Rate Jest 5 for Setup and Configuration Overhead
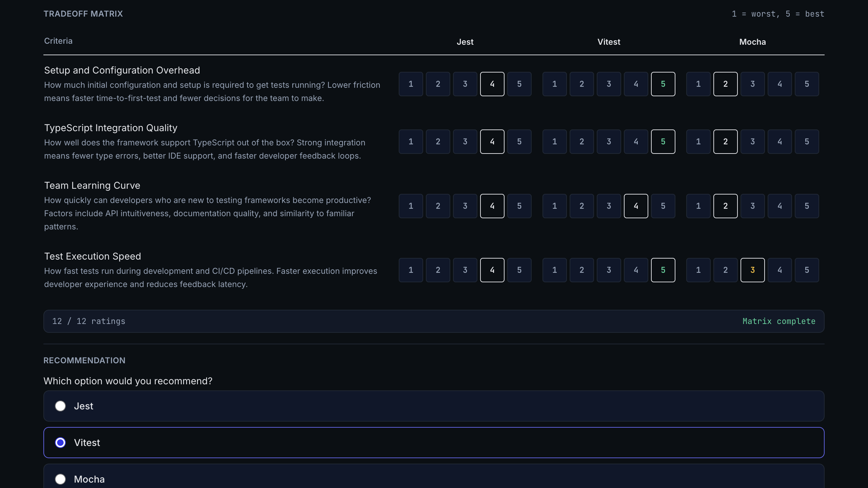Image resolution: width=868 pixels, height=488 pixels. 520,84
